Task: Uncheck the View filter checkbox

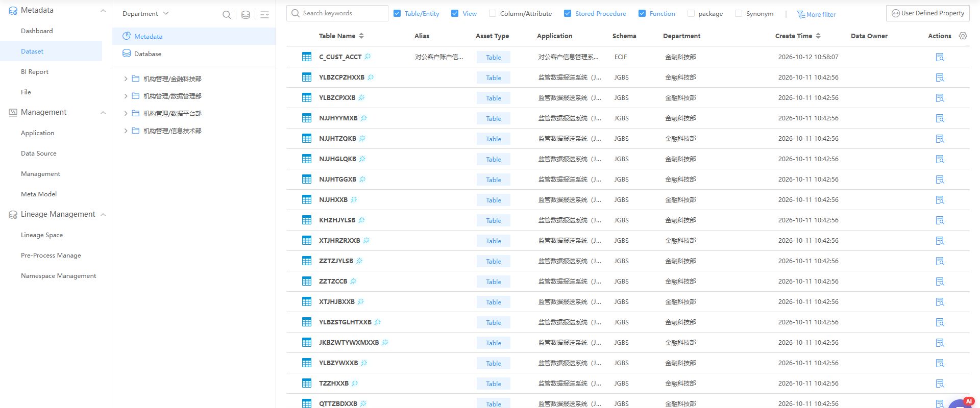Action: (x=455, y=13)
